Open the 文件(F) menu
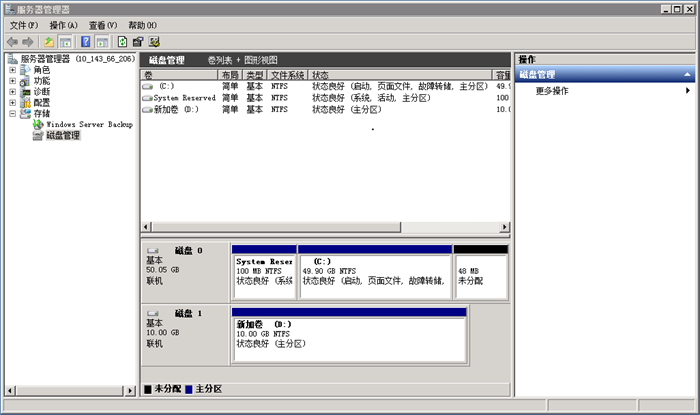 [x=24, y=25]
